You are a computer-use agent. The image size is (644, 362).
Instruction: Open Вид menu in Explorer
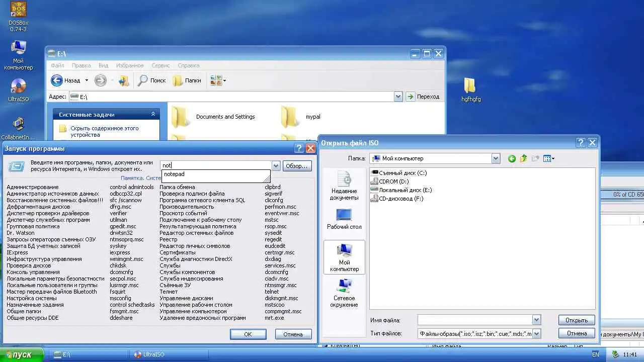tap(103, 65)
